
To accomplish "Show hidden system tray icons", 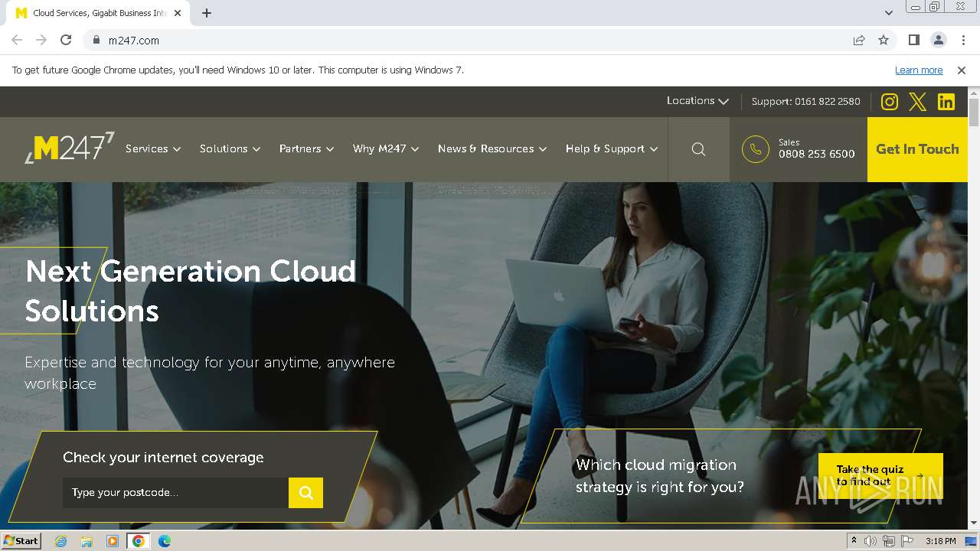I will (x=854, y=541).
